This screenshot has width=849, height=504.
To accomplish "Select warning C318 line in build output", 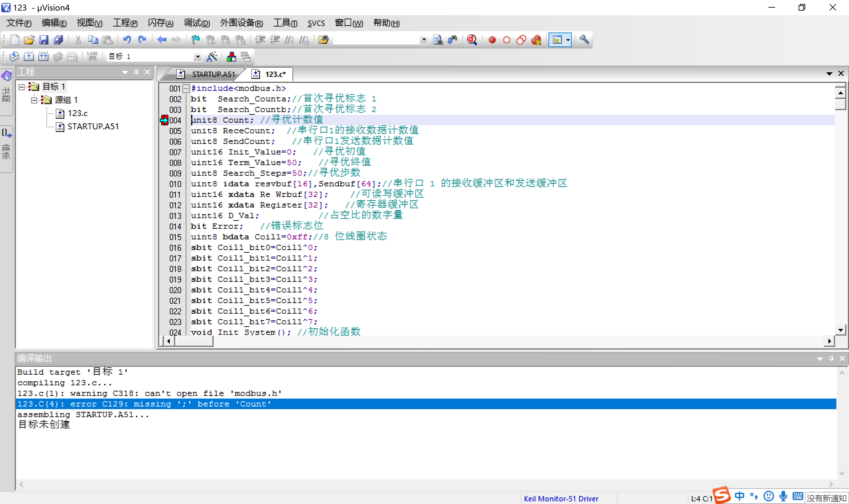I will coord(150,393).
